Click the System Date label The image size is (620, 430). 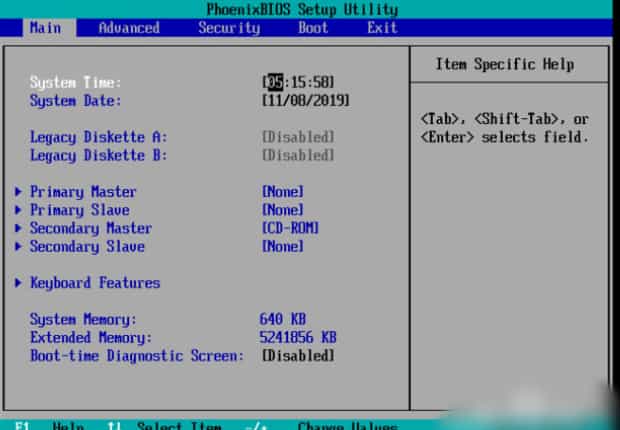[75, 100]
